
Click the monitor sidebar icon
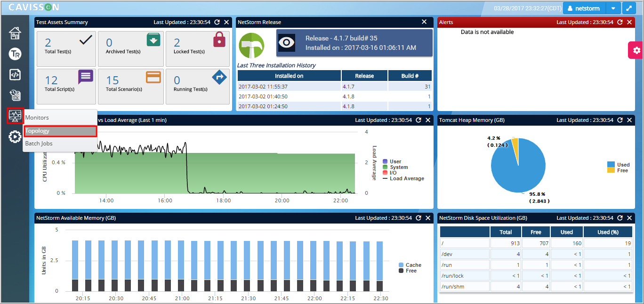pyautogui.click(x=15, y=116)
